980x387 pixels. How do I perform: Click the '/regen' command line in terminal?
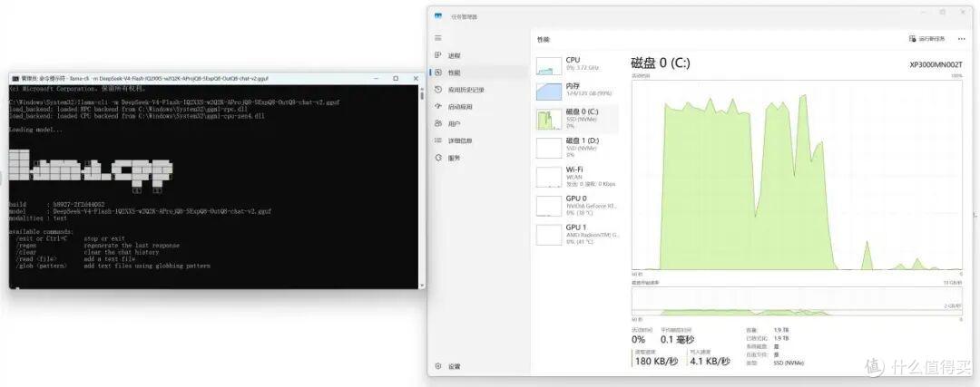coord(97,246)
